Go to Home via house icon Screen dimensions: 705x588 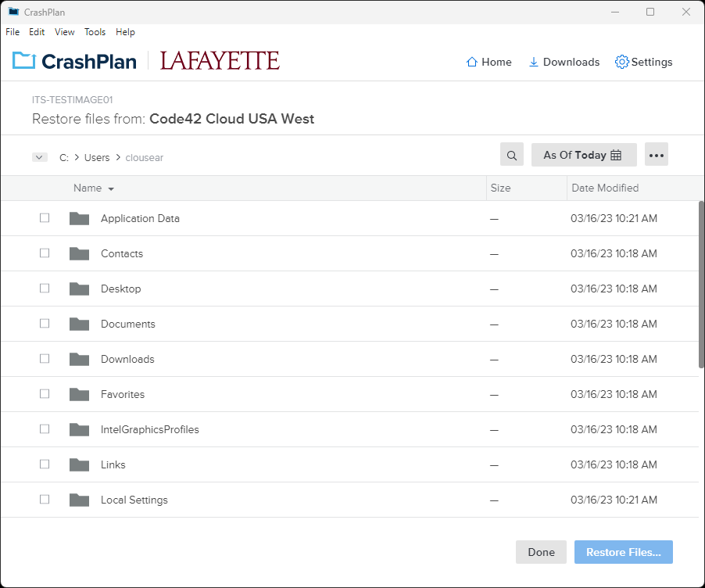point(471,62)
